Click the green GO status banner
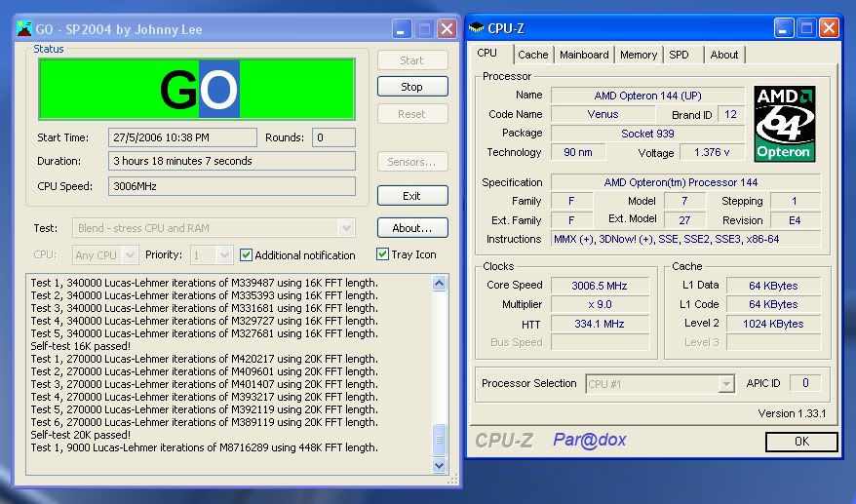Screen dimensions: 856x504 197,89
